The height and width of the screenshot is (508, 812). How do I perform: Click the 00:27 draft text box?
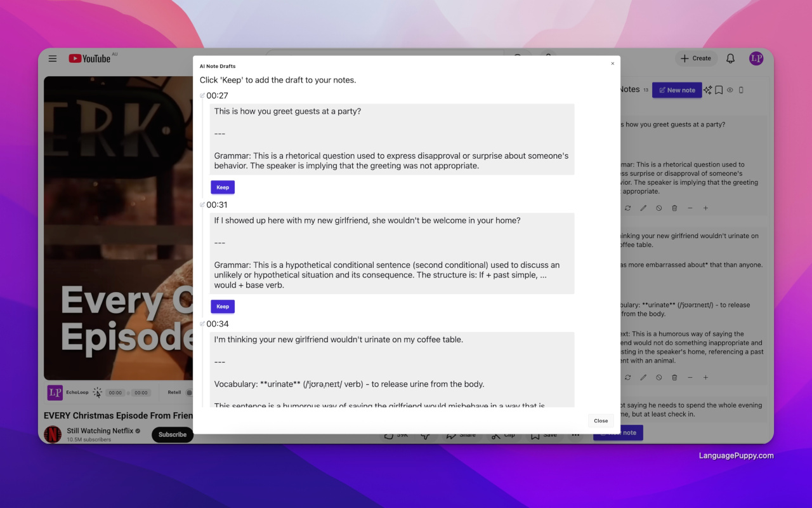(392, 139)
